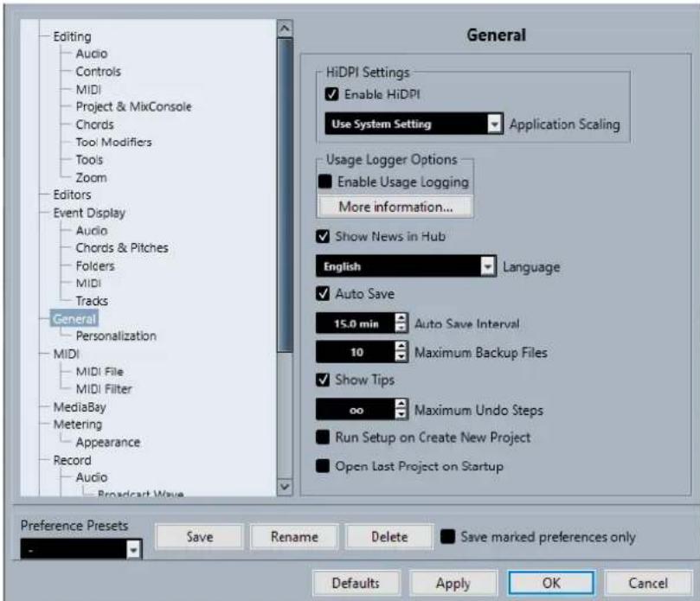Select Metering preferences
700x601 pixels.
click(78, 425)
